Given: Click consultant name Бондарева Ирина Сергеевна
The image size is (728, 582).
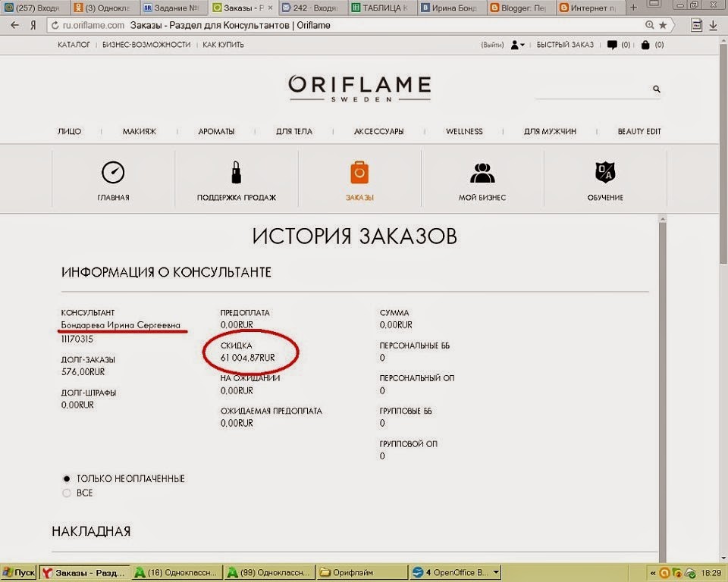Looking at the screenshot, I should tap(121, 325).
